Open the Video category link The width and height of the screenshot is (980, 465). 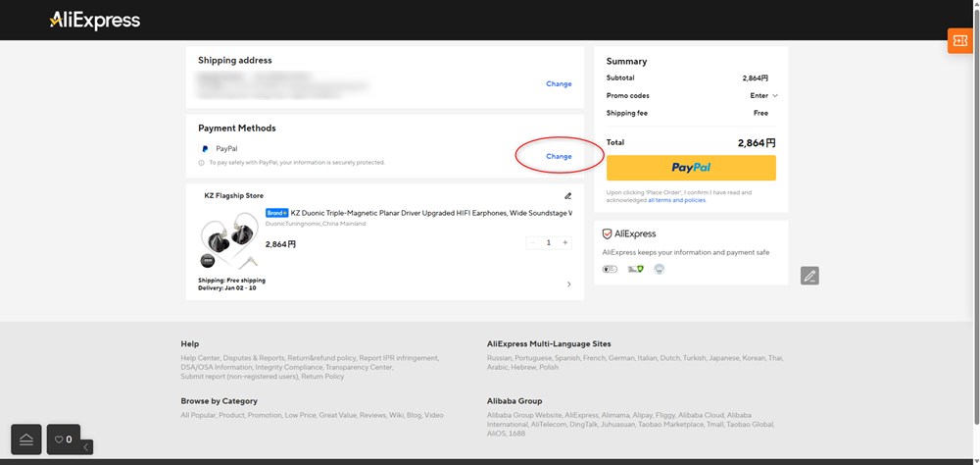(434, 415)
